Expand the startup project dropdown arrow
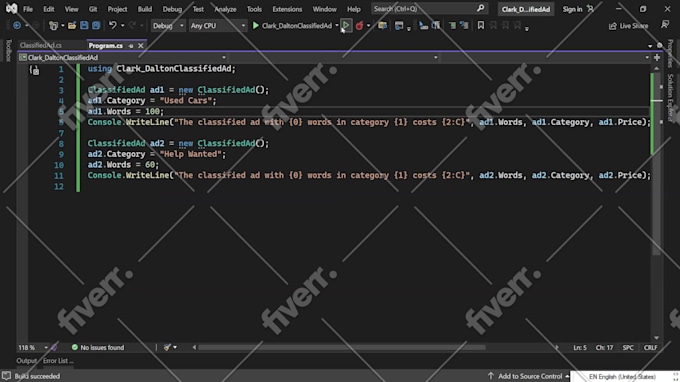The width and height of the screenshot is (680, 382). point(337,26)
